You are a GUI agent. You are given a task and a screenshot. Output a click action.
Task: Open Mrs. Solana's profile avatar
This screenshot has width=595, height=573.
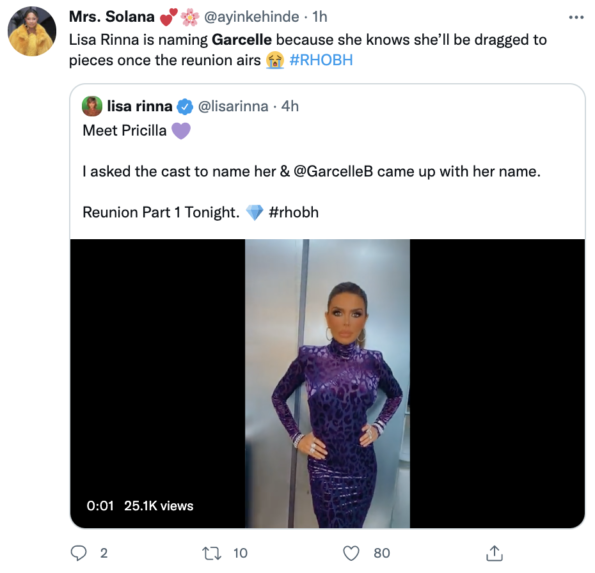click(x=32, y=31)
